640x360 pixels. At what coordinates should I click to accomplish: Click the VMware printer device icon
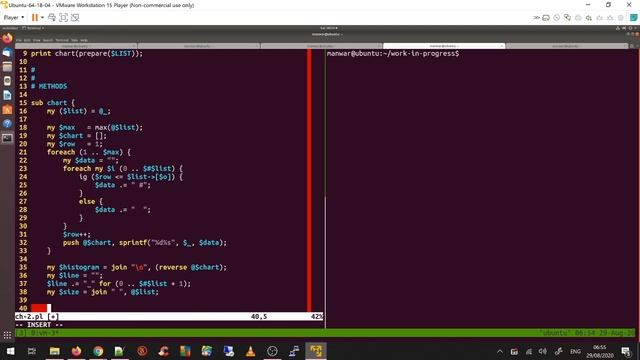pyautogui.click(x=578, y=18)
